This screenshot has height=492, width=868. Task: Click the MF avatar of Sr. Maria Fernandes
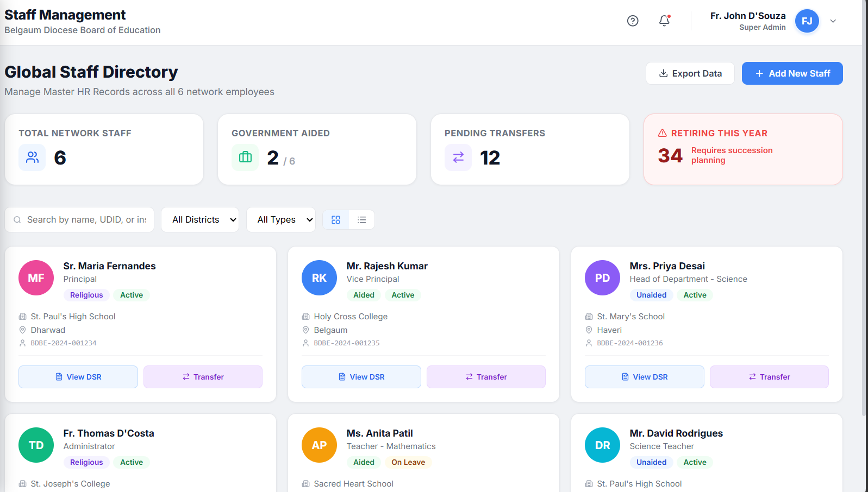36,277
